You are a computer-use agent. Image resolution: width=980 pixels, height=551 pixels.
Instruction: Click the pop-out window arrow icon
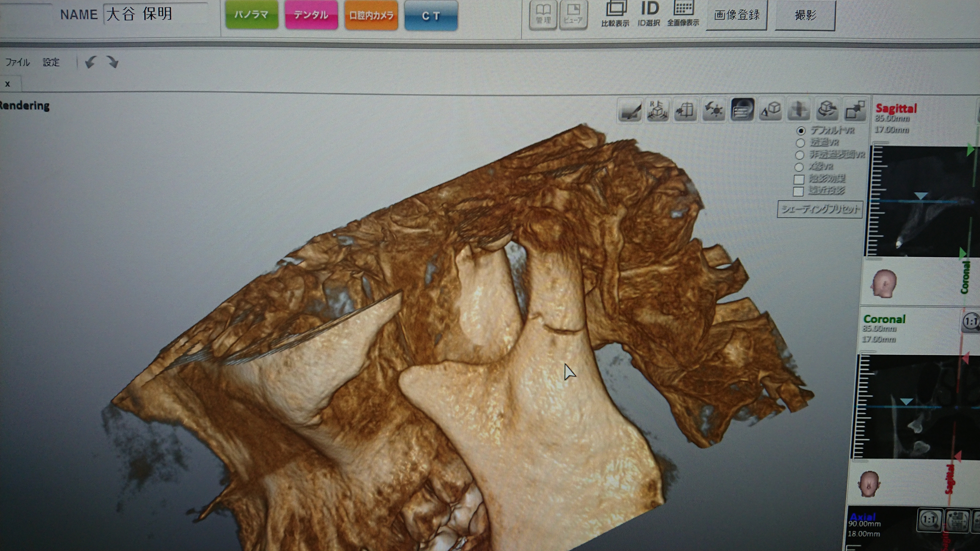[855, 111]
